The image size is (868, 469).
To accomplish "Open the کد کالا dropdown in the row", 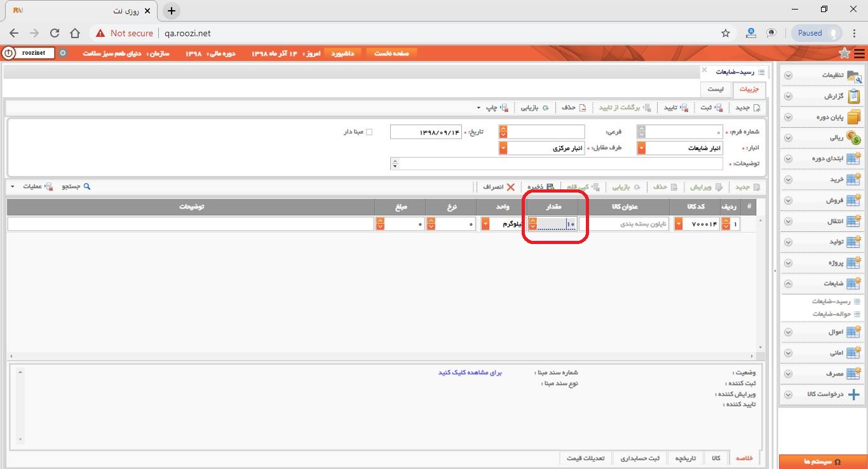I will click(678, 224).
